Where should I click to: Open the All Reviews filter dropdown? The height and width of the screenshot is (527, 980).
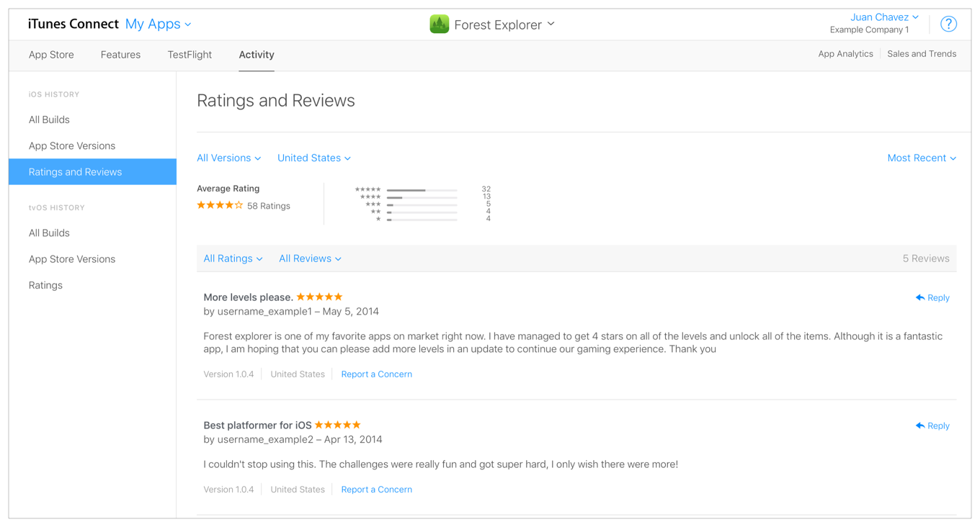[309, 258]
